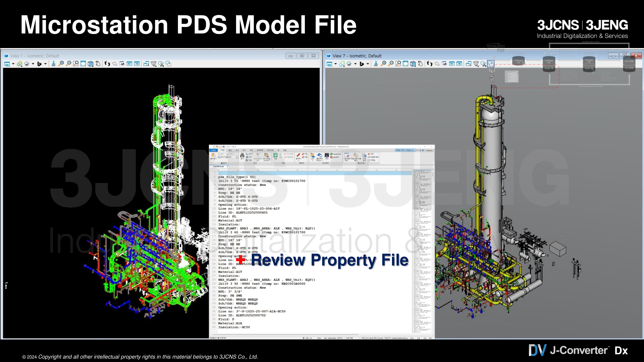Close 31025PA15.drv document tab
Screen dimensions: 644x362
pos(227,166)
